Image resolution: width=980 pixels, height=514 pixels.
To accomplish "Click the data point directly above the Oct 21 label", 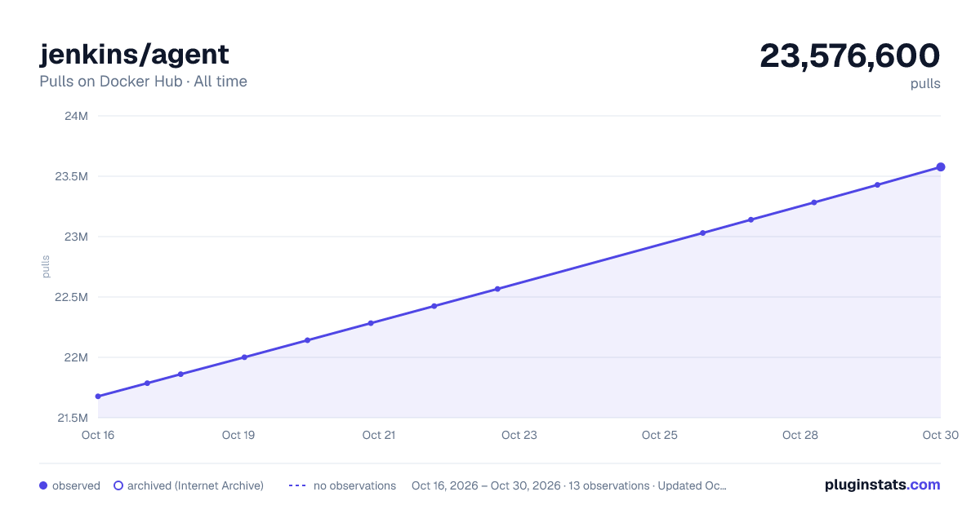I will click(371, 323).
